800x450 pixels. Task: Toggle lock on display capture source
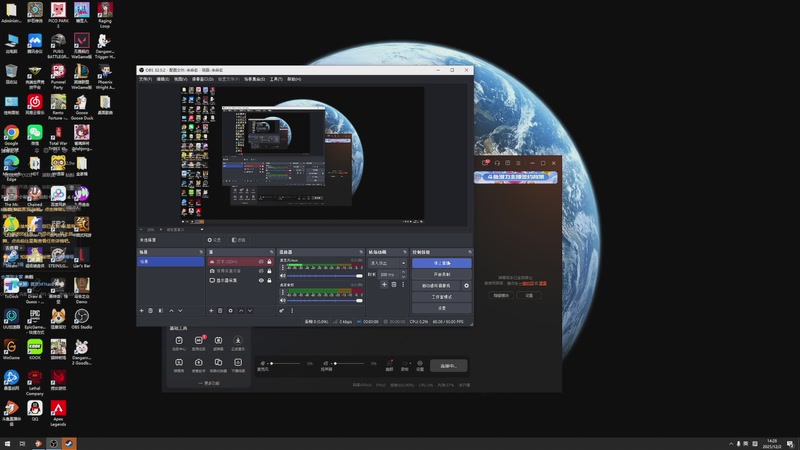[269, 281]
